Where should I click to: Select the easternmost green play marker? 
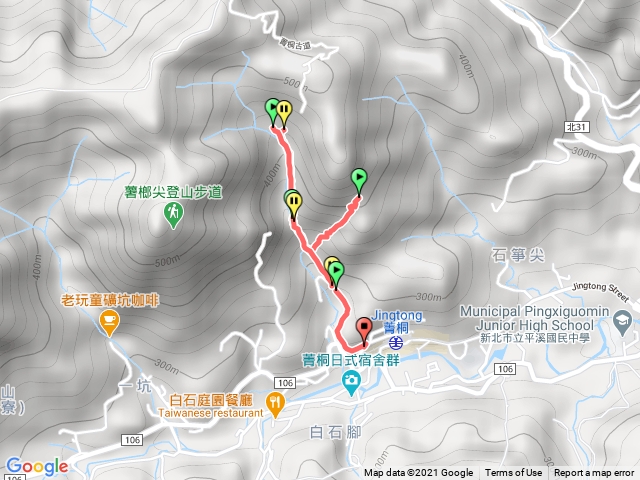[359, 180]
